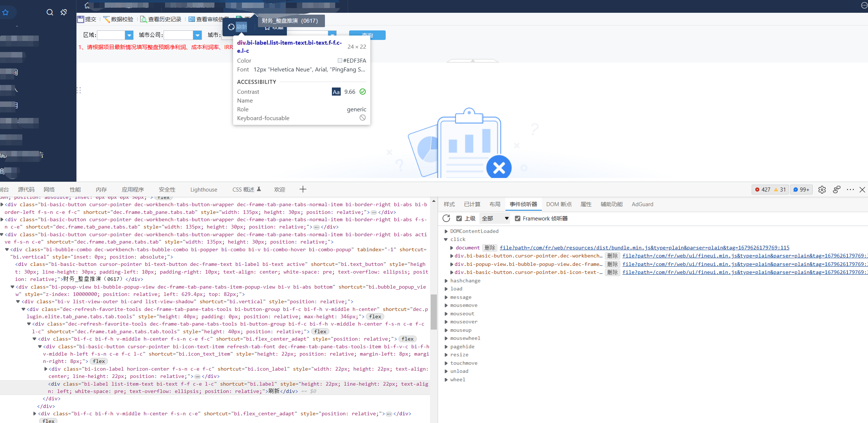The width and height of the screenshot is (868, 423).
Task: Expand the bi-icon-label div node in DOM tree
Action: click(x=46, y=369)
